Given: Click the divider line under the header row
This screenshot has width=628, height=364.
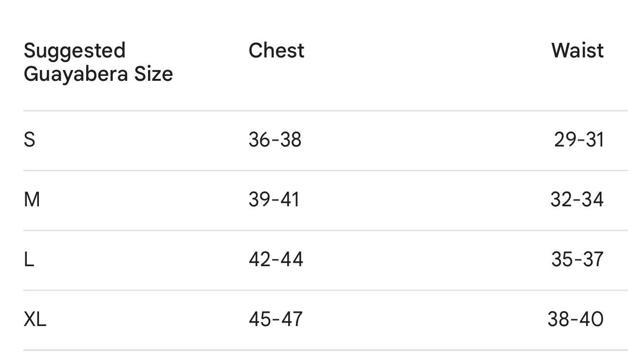Looking at the screenshot, I should pos(325,111).
